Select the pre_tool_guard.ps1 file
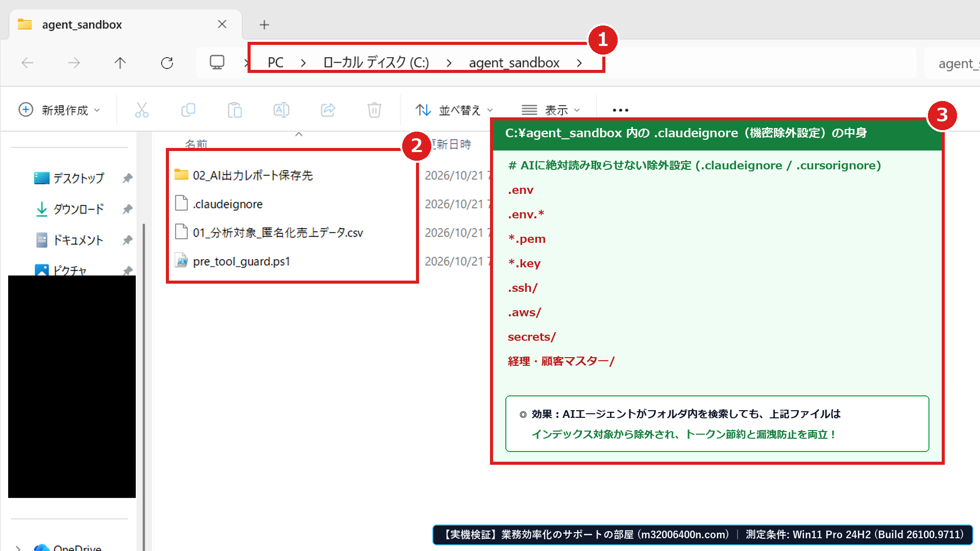The image size is (980, 551). click(241, 261)
